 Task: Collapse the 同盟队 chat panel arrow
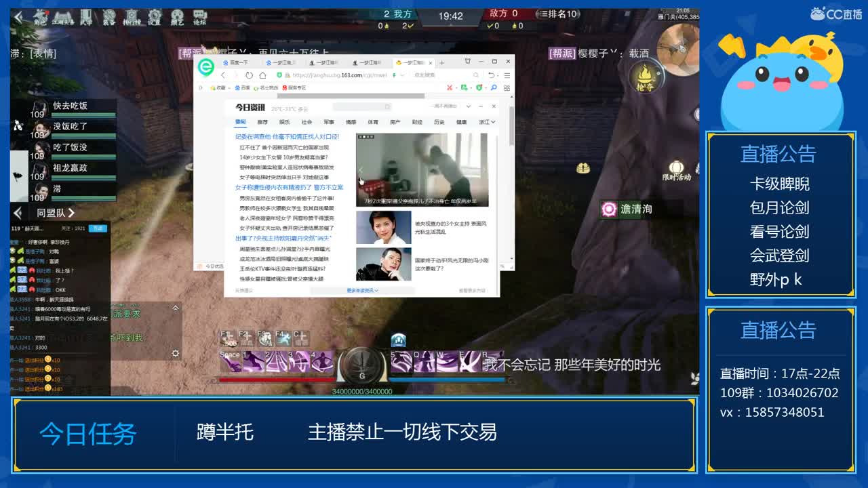(x=16, y=213)
